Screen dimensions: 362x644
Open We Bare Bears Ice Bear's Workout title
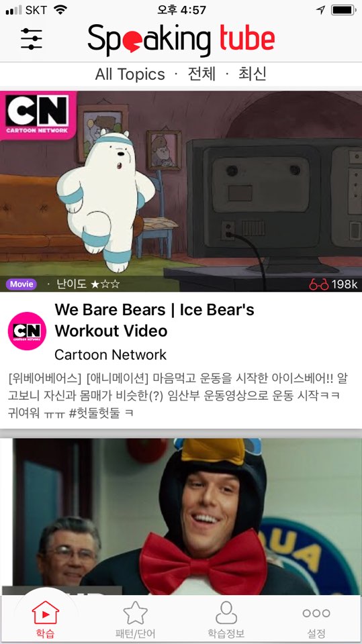pyautogui.click(x=154, y=320)
